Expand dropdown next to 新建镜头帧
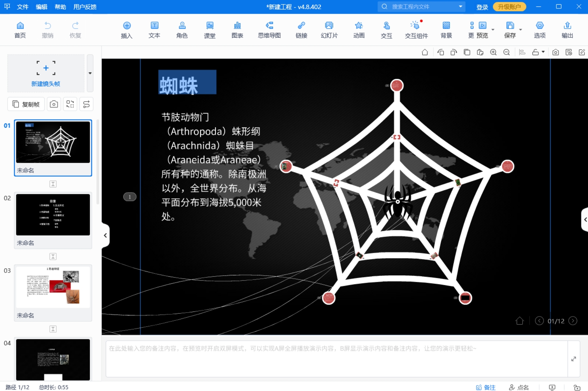The width and height of the screenshot is (588, 391). [x=90, y=73]
